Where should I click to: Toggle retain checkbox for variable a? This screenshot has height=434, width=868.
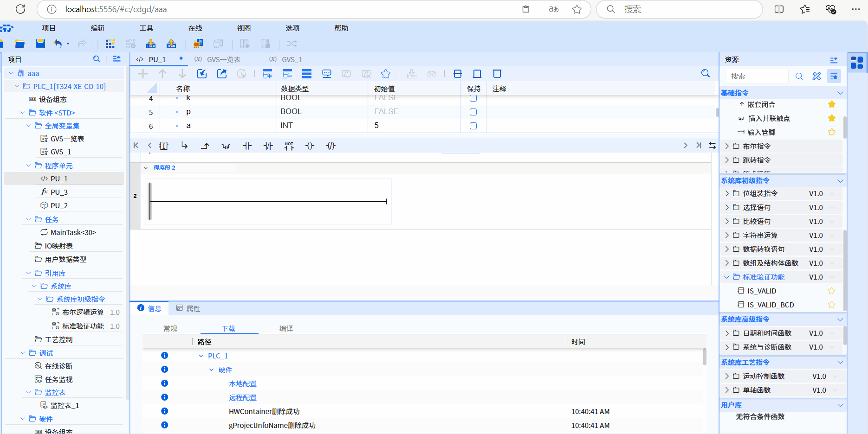pyautogui.click(x=473, y=126)
